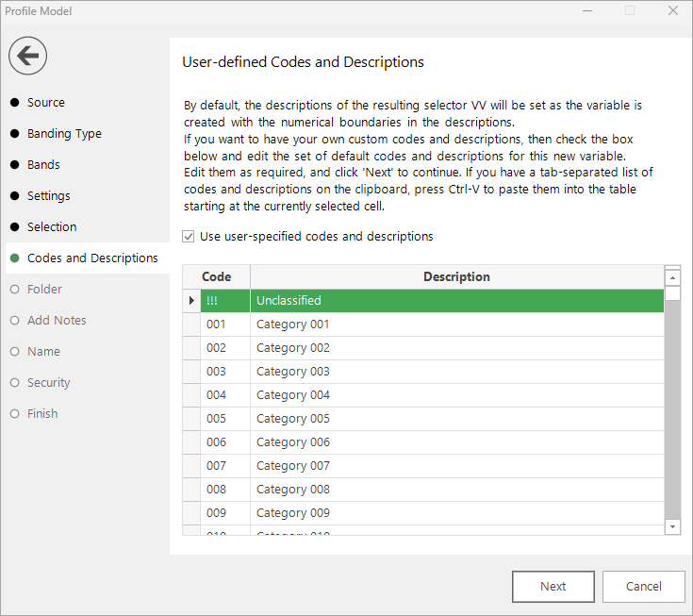Edit the Category 002 description
Image resolution: width=693 pixels, height=616 pixels.
pos(457,348)
